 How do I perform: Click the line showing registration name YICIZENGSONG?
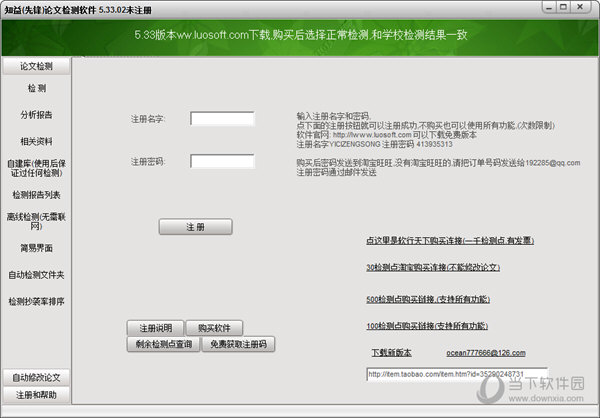click(x=375, y=144)
